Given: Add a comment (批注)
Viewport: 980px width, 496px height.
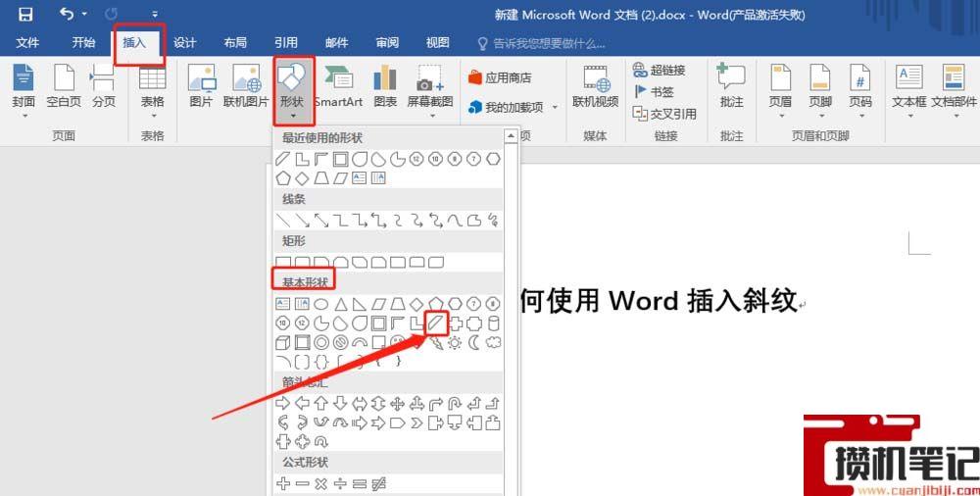Looking at the screenshot, I should click(x=731, y=86).
